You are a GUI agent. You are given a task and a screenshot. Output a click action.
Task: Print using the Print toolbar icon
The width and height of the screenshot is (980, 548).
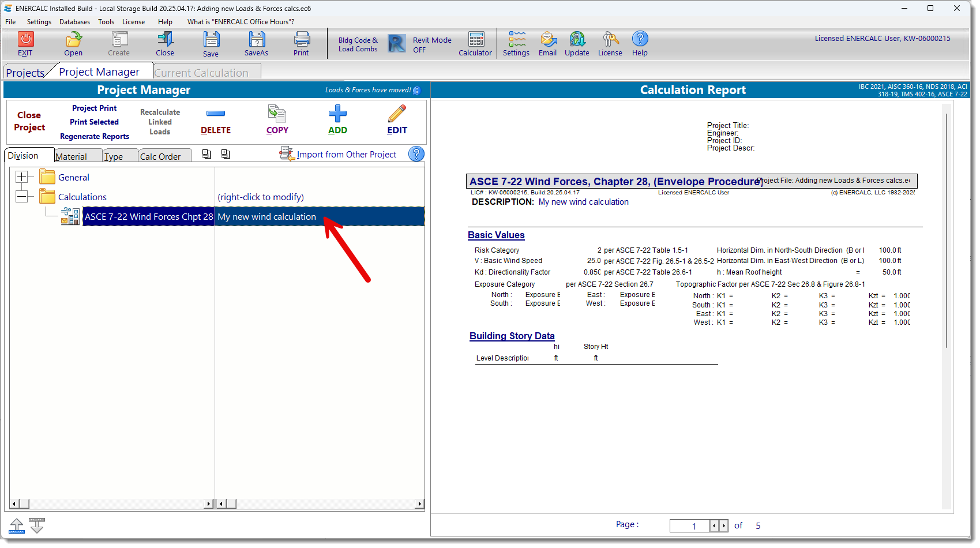click(302, 39)
